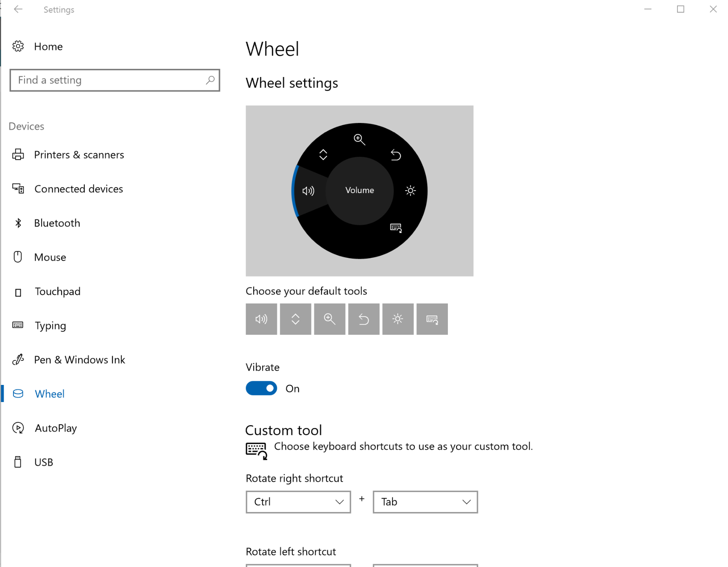Viewport: 728px width, 567px height.
Task: Click undo icon on wheel preview
Action: pos(396,155)
